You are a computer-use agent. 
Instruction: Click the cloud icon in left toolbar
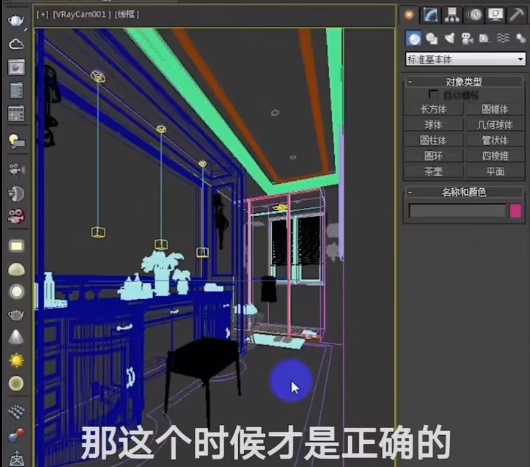(16, 44)
